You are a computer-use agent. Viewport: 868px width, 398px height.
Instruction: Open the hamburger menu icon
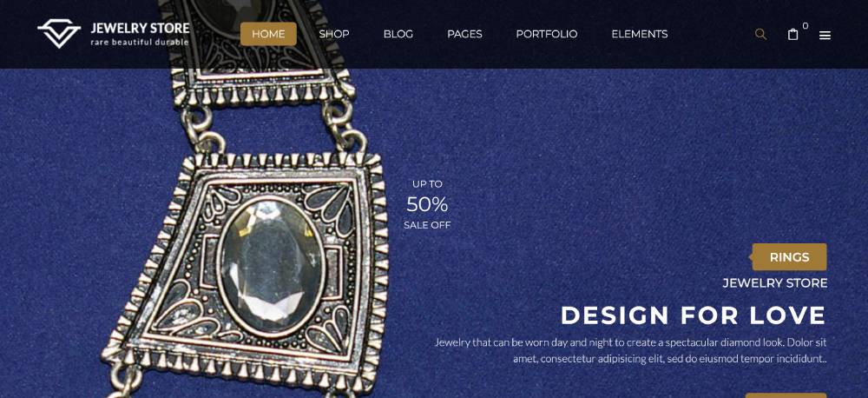pyautogui.click(x=825, y=36)
